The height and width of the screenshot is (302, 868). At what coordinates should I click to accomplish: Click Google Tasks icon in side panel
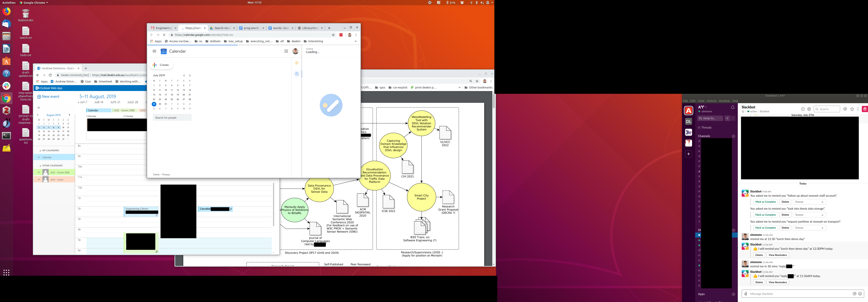(x=296, y=74)
